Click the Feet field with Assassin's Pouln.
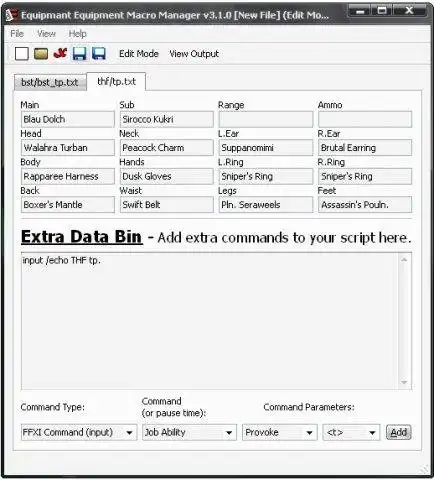 coord(365,205)
